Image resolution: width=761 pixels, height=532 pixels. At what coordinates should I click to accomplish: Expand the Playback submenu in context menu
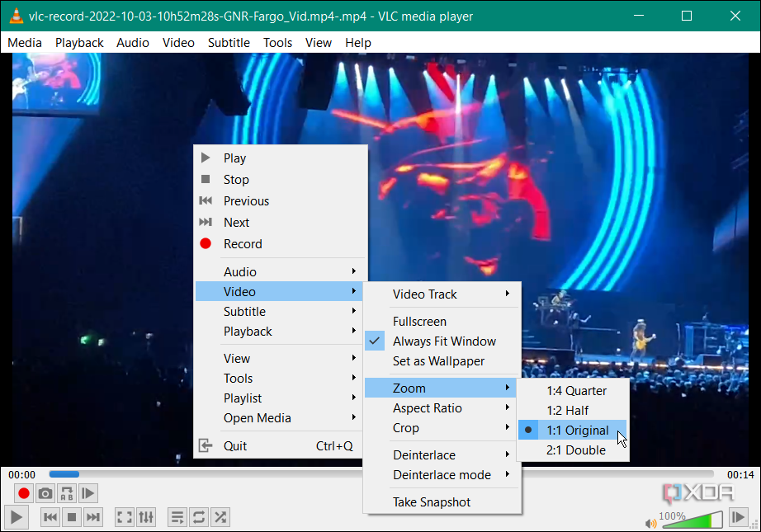coord(280,332)
